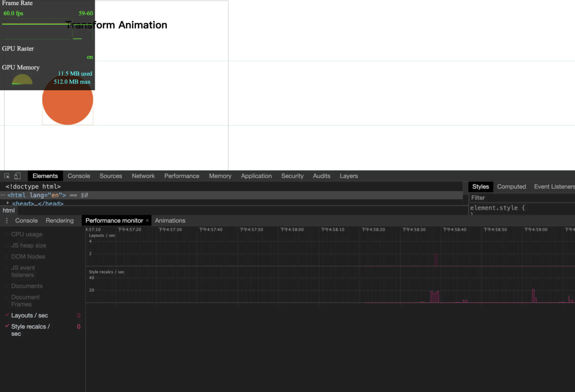The width and height of the screenshot is (575, 392).
Task: Expand the head element node
Action: 8,203
